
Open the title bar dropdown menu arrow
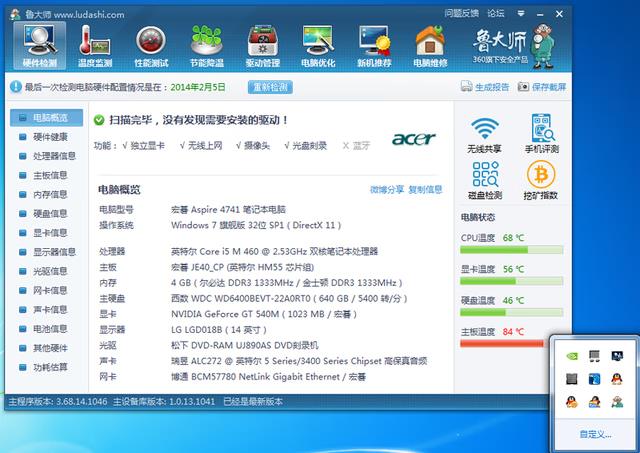click(521, 13)
